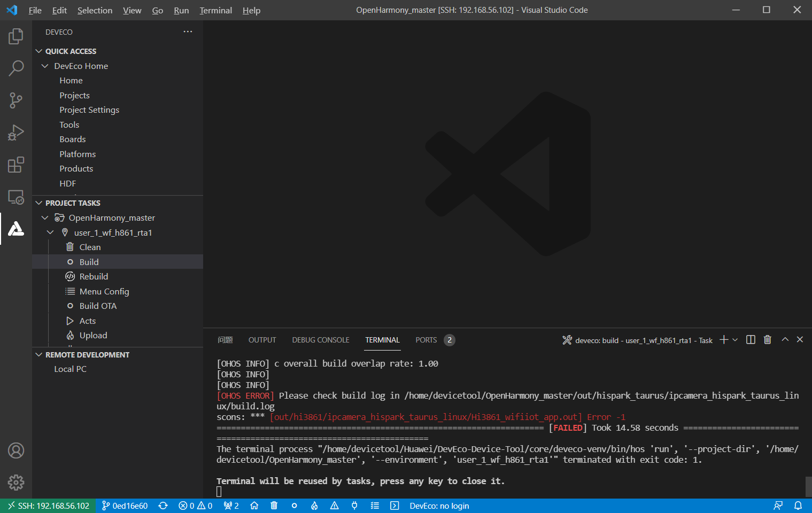Open the Selection menu
This screenshot has width=812, height=513.
[95, 10]
